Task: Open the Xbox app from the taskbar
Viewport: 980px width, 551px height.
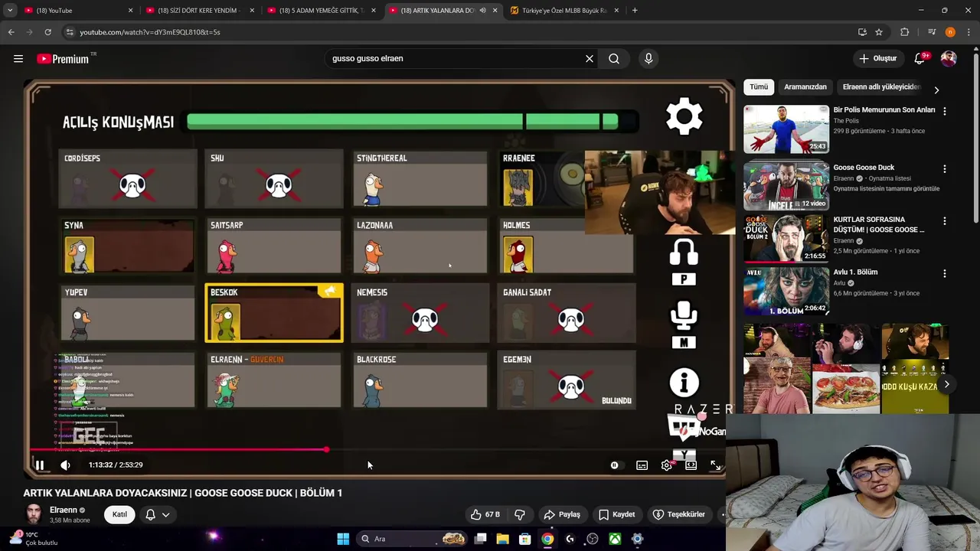Action: tap(615, 539)
